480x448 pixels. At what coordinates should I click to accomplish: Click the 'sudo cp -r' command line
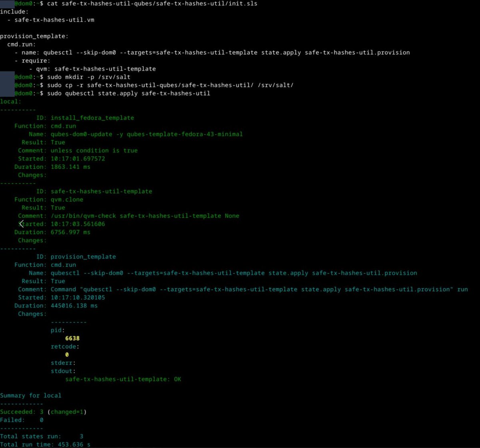click(170, 85)
